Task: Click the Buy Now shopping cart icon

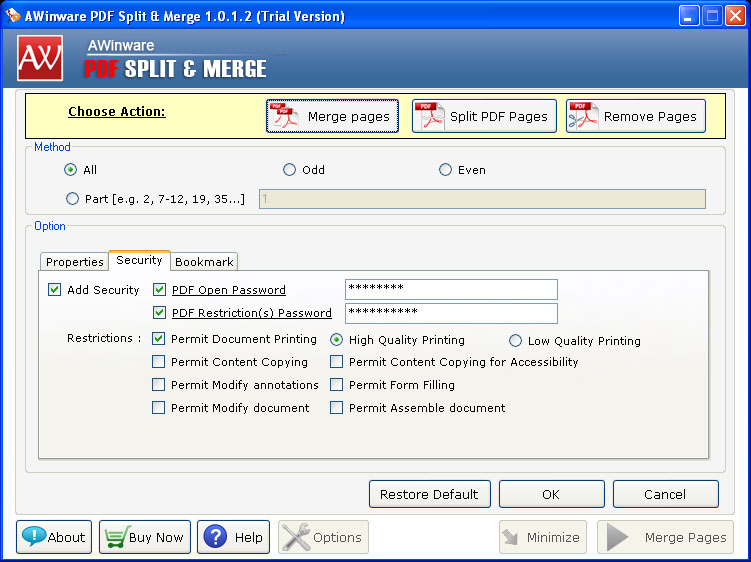Action: pyautogui.click(x=116, y=537)
